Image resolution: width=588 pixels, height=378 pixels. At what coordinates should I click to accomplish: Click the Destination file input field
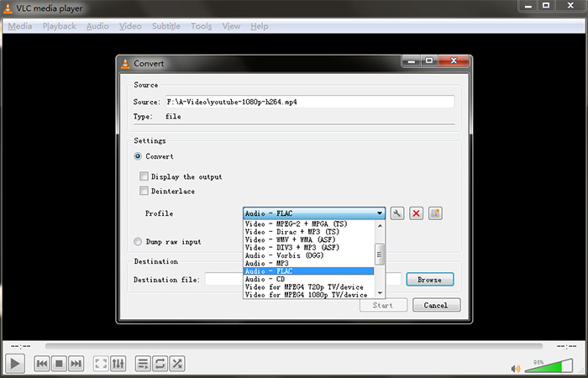click(303, 280)
